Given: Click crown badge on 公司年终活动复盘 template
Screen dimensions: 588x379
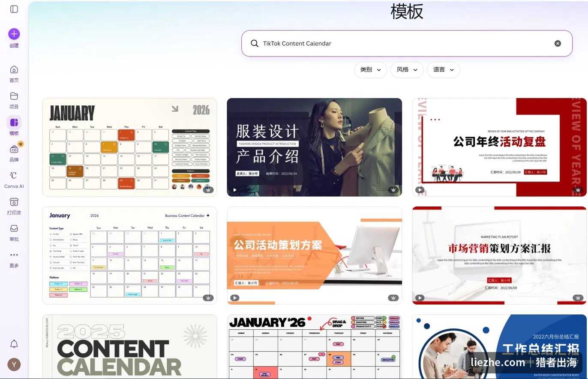Looking at the screenshot, I should [578, 190].
